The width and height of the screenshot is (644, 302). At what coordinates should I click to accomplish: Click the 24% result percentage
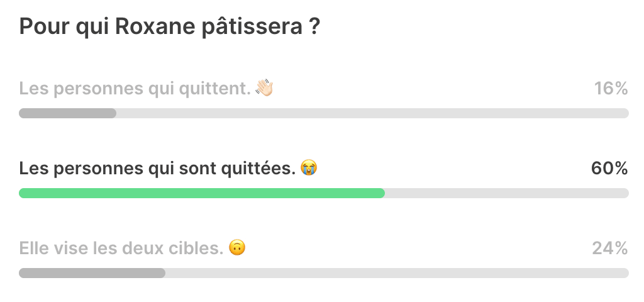tap(610, 248)
